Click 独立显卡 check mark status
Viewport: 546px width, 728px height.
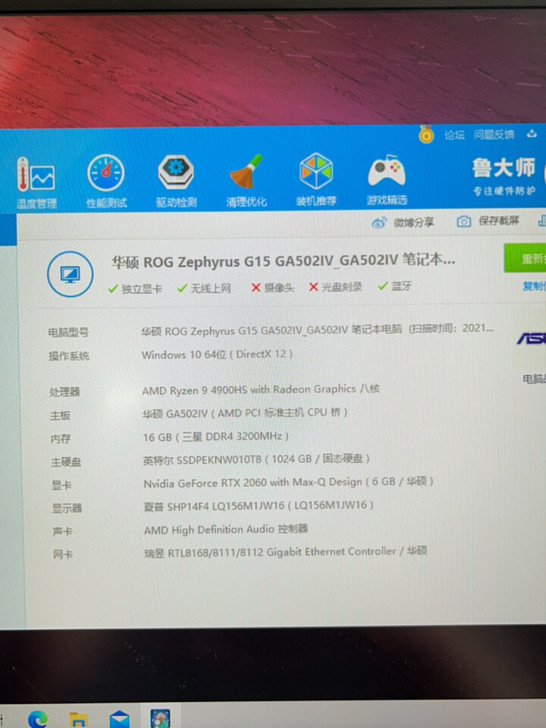tap(135, 289)
